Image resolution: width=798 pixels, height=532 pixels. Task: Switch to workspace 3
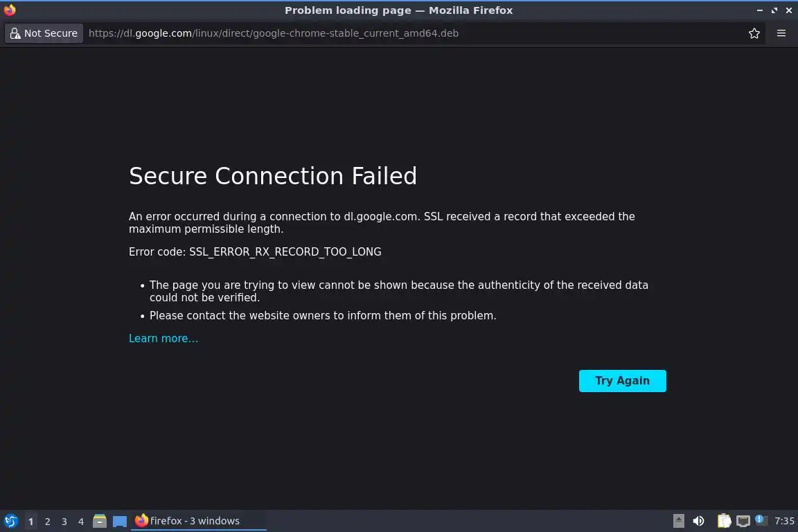pyautogui.click(x=64, y=522)
